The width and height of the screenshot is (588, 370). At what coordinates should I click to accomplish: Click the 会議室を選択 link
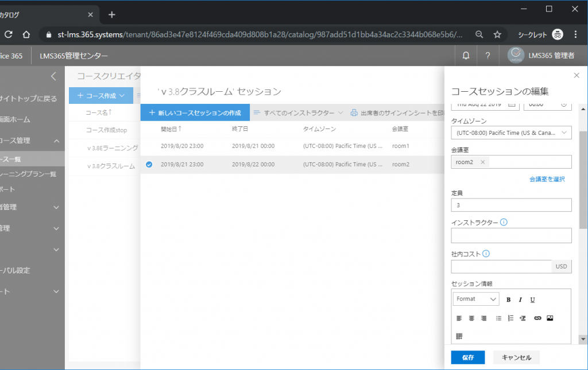pos(547,180)
